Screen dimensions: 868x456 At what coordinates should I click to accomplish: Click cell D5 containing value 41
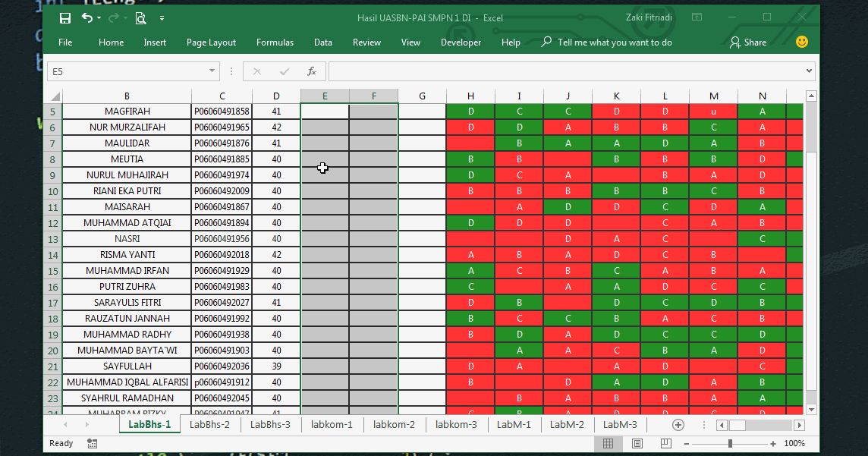coord(276,111)
